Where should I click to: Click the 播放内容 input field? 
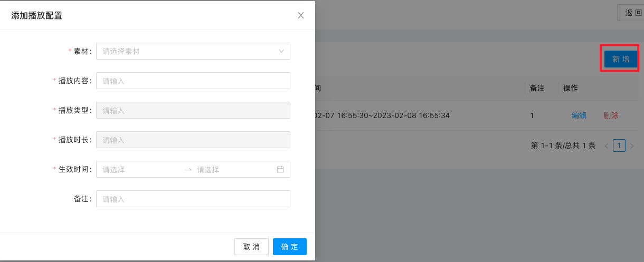coord(193,81)
